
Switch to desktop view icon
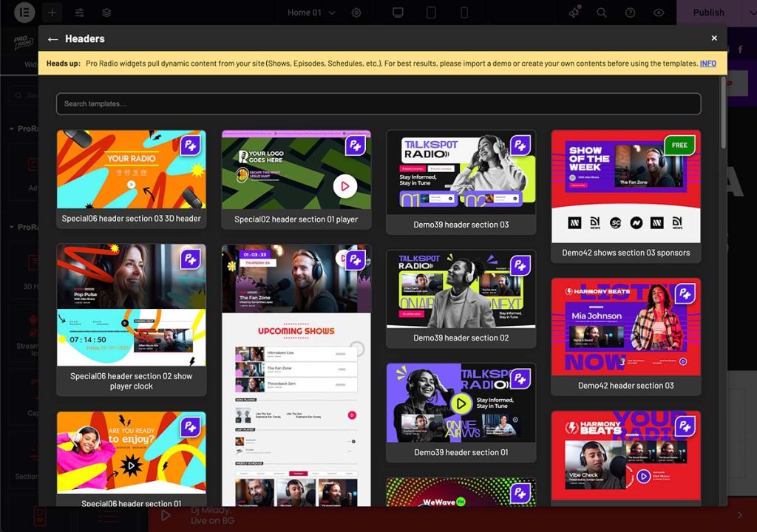point(398,13)
